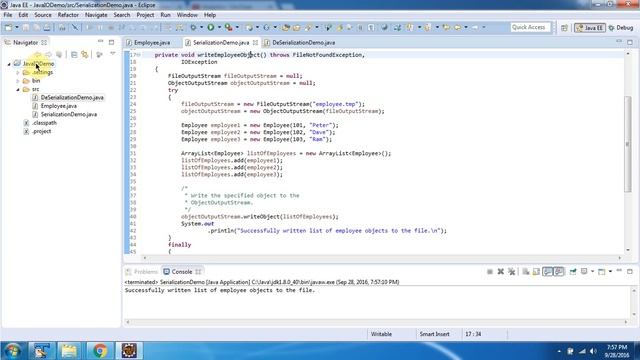The height and width of the screenshot is (360, 640).
Task: Open the Debug button dropdown arrow
Action: 201,27
